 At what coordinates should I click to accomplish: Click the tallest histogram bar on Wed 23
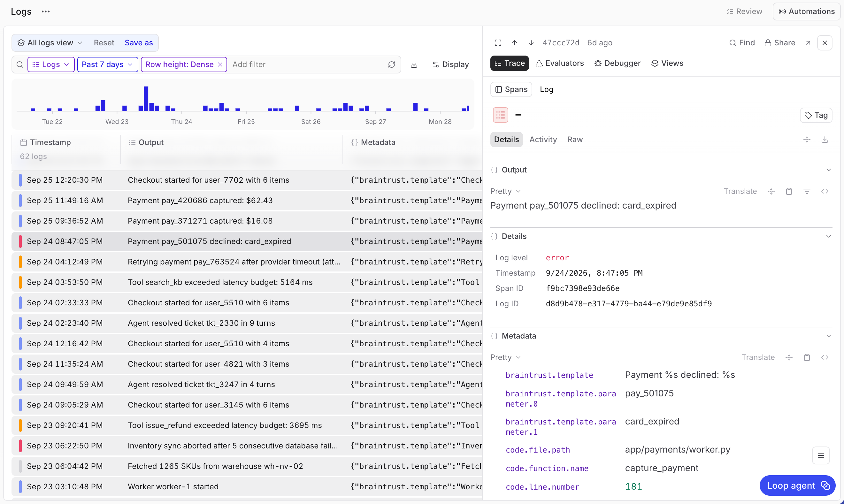pyautogui.click(x=146, y=98)
